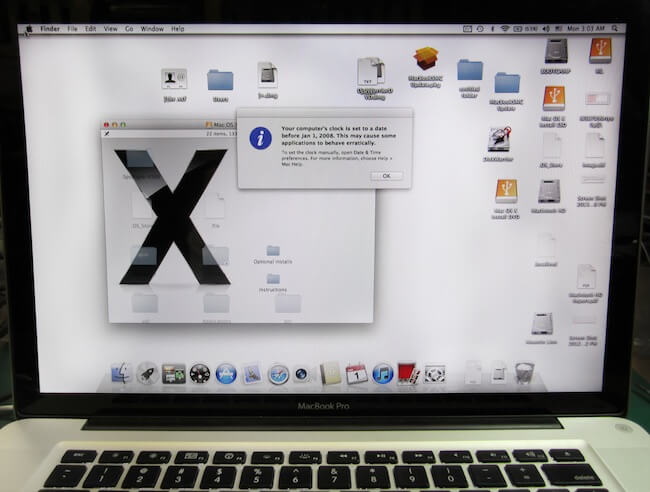Open Spotlight search magnifier

point(615,29)
